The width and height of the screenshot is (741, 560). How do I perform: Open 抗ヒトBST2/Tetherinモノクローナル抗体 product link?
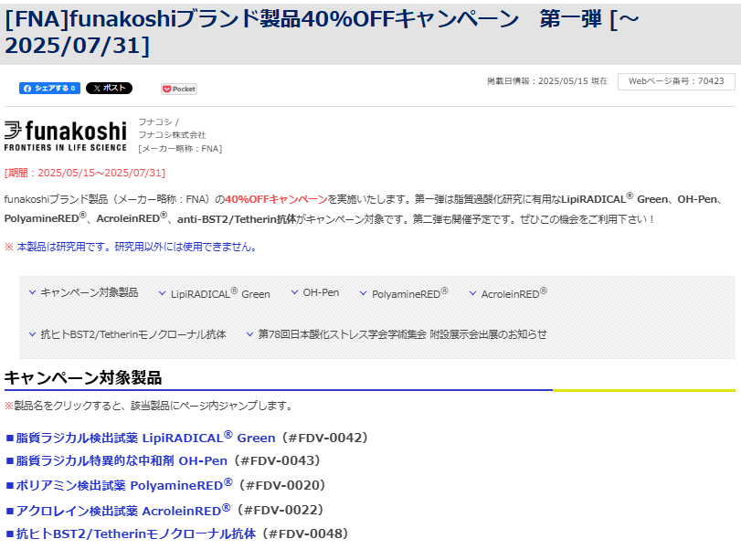[135, 534]
